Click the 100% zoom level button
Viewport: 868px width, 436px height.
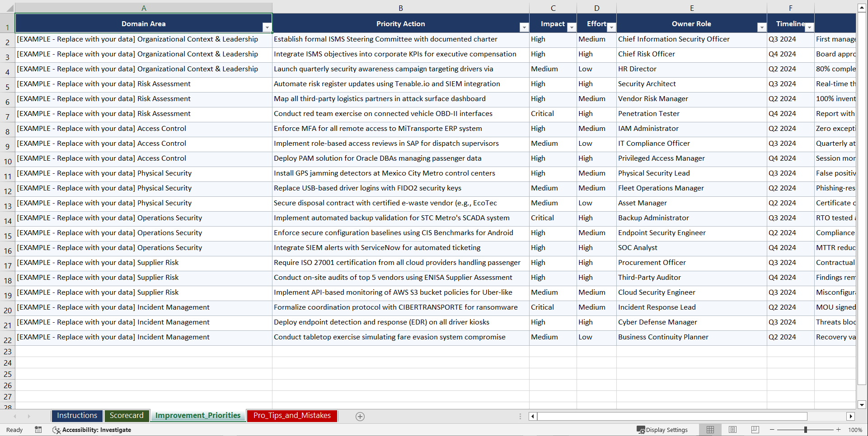tap(855, 429)
